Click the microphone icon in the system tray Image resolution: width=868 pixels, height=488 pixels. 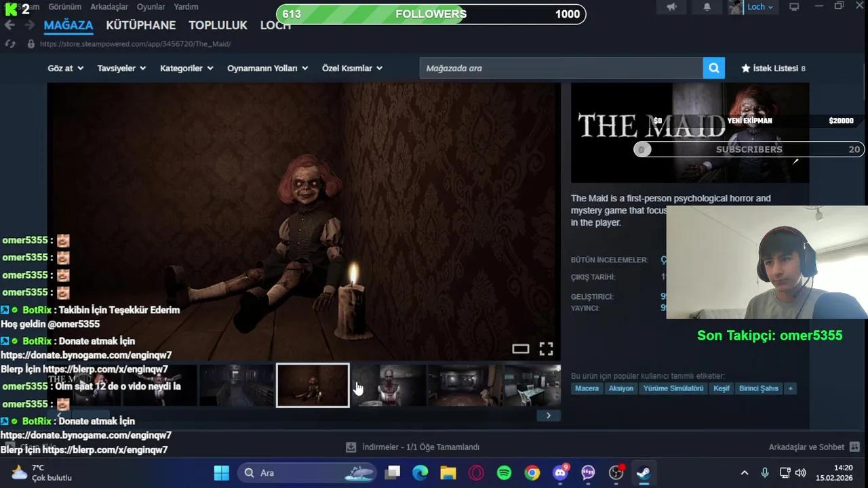(765, 472)
